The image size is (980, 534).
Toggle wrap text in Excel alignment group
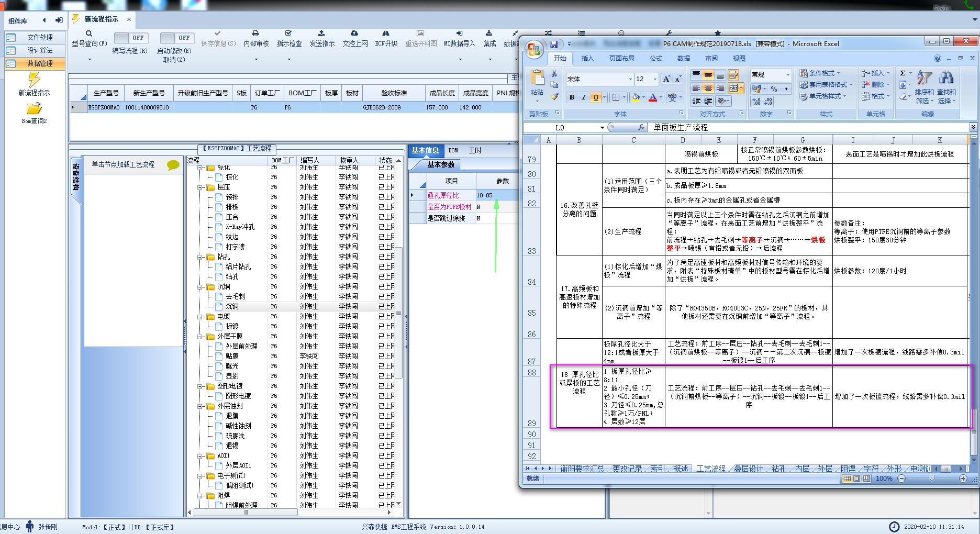click(733, 75)
